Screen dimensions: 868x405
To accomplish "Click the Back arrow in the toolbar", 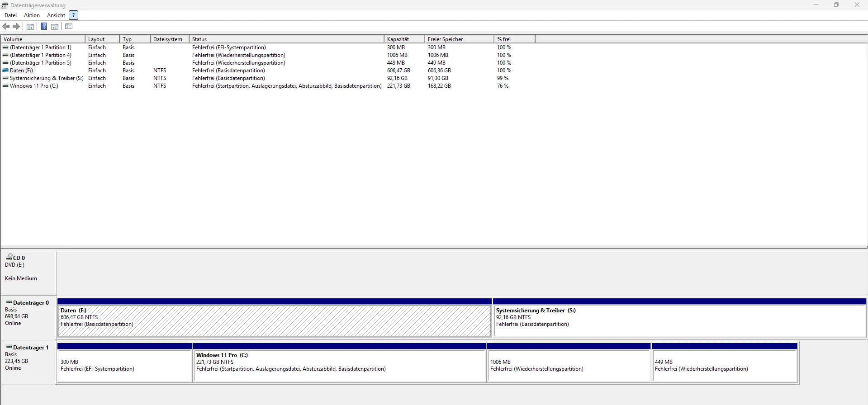I will click(6, 26).
